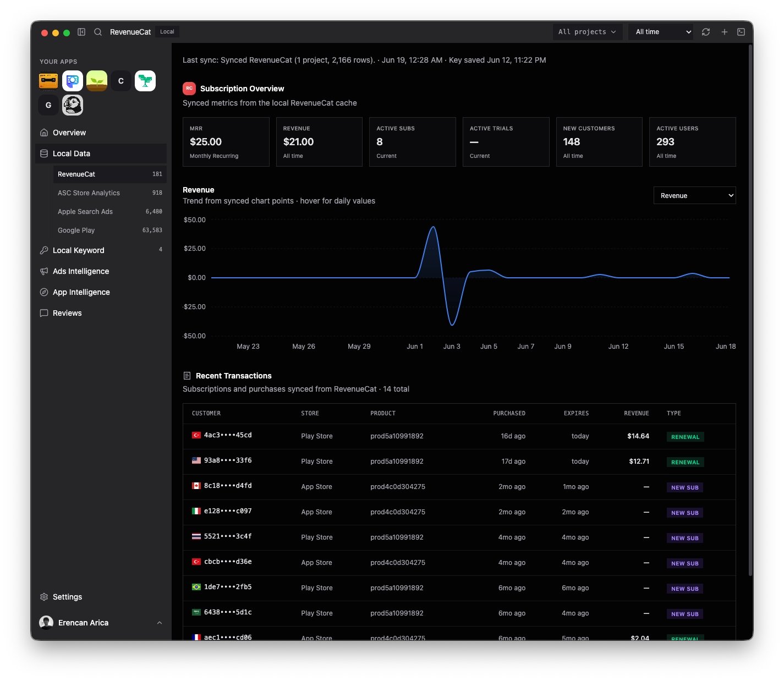Click the vertical scrollbar of main pane

(x=750, y=311)
